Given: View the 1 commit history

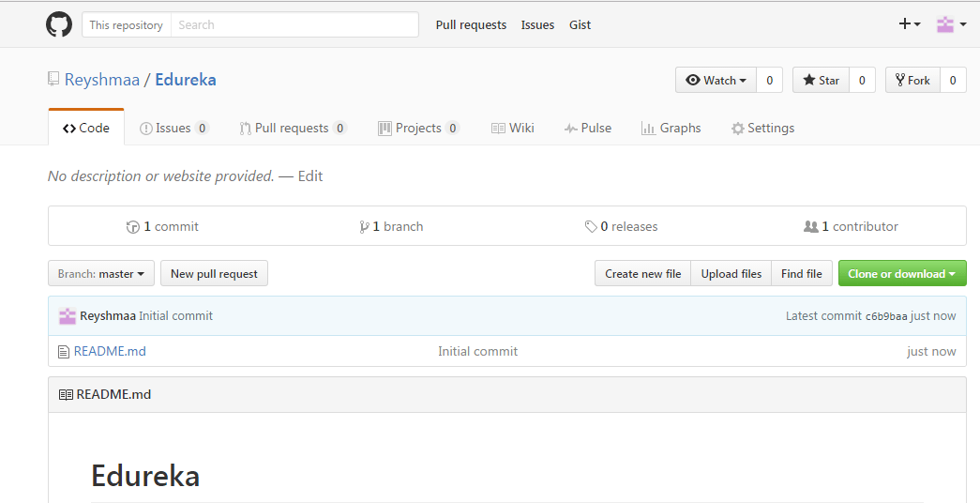Looking at the screenshot, I should [x=162, y=226].
